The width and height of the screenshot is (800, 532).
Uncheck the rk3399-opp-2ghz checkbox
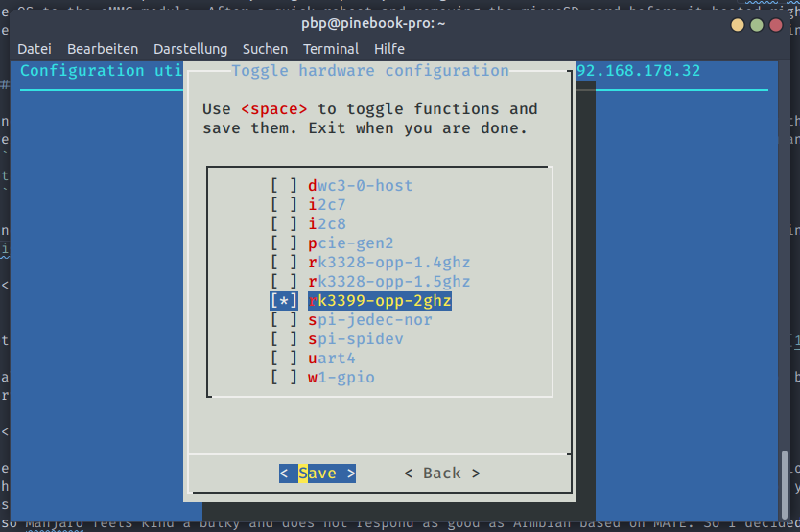284,300
